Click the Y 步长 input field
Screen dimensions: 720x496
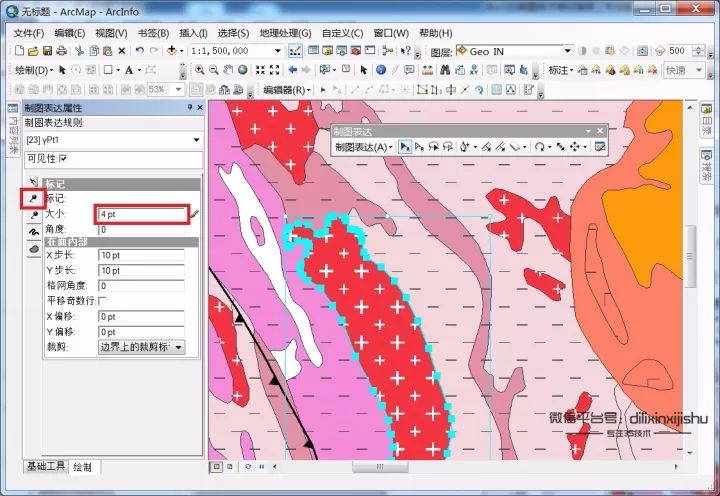click(x=142, y=271)
